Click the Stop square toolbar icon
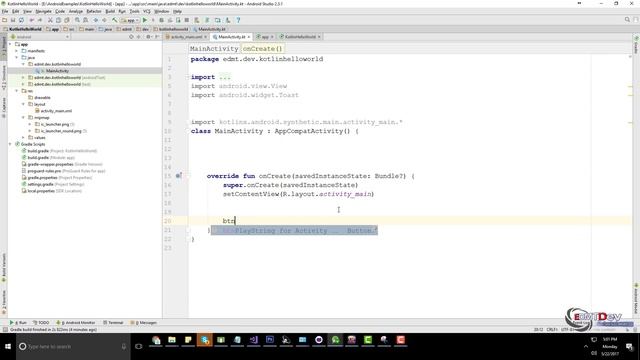 click(187, 20)
